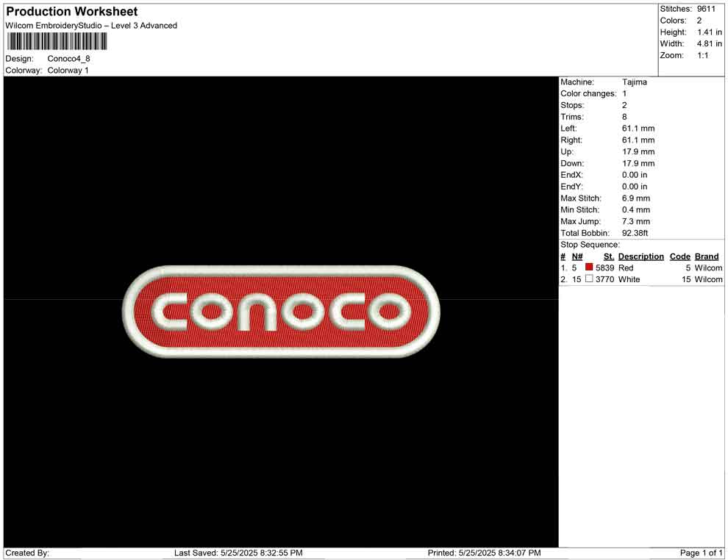Click the Height value 1.41 in
Image resolution: width=728 pixels, height=560 pixels.
tap(710, 32)
